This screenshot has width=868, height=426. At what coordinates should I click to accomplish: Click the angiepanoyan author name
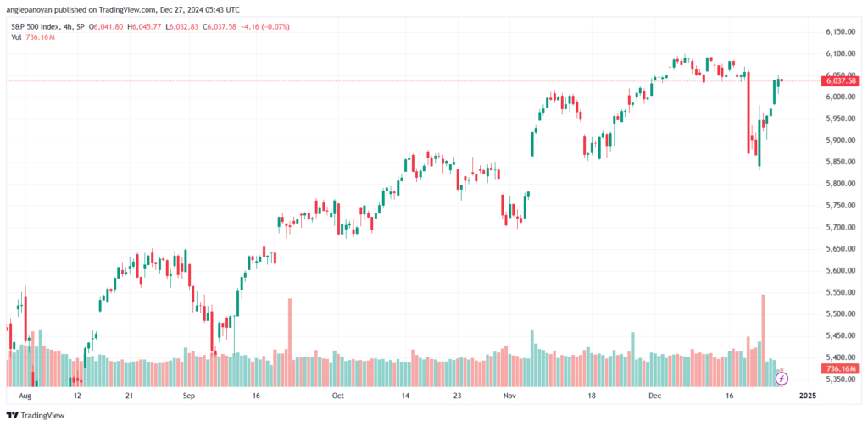point(28,9)
